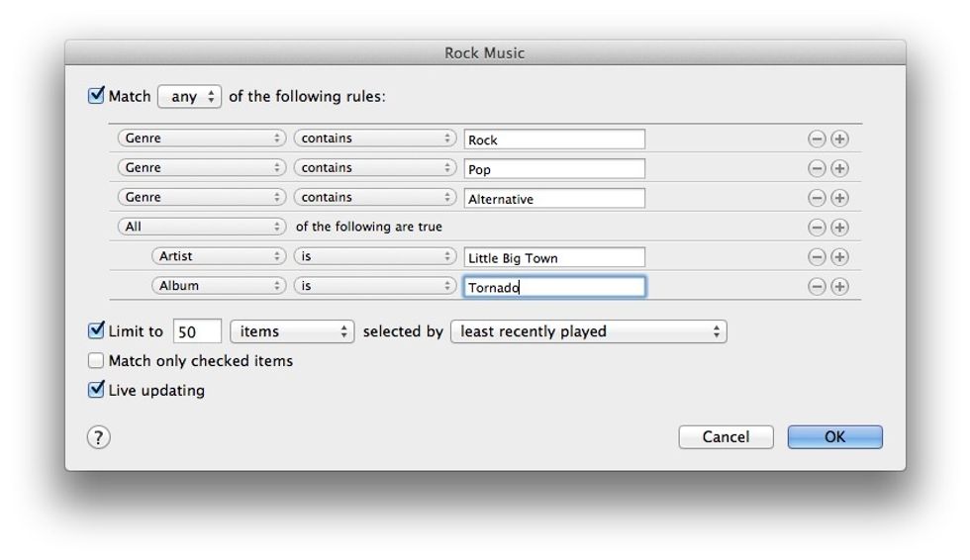Screen dimensions: 970x560
Task: Add a rule after the Alternative rule
Action: 839,198
